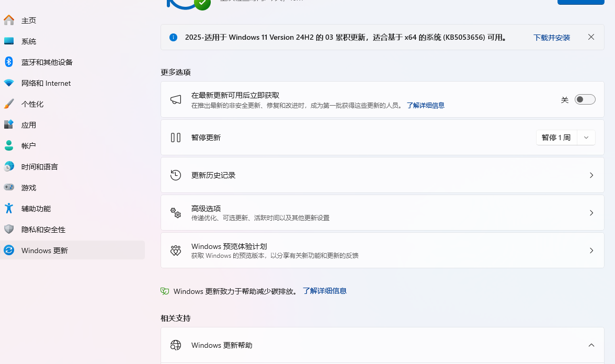615x364 pixels.
Task: Click the Windows Update status icon with green checkmark
Action: 189,5
